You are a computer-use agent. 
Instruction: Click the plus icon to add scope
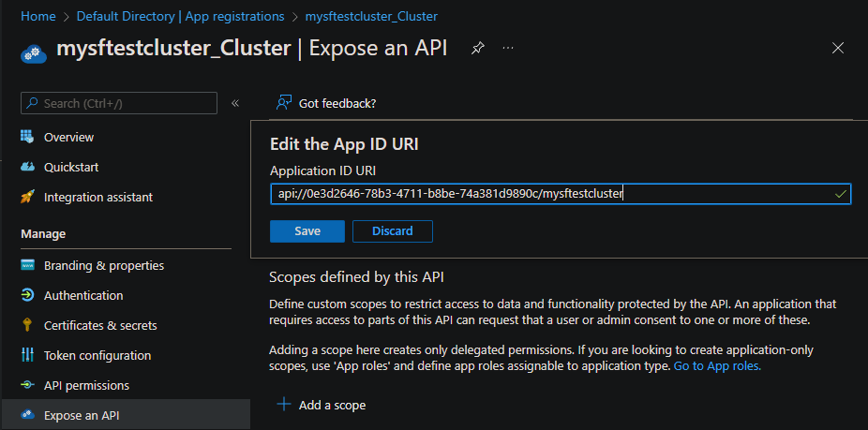tap(283, 405)
